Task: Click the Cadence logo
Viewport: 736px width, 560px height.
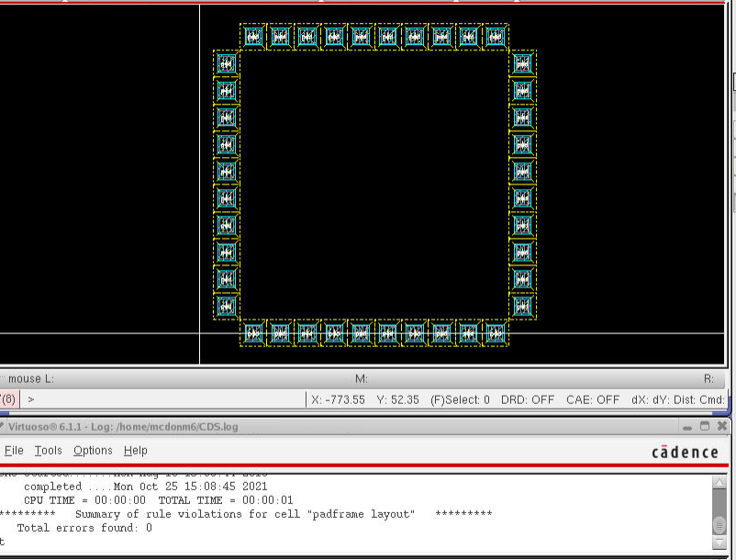Action: [685, 452]
